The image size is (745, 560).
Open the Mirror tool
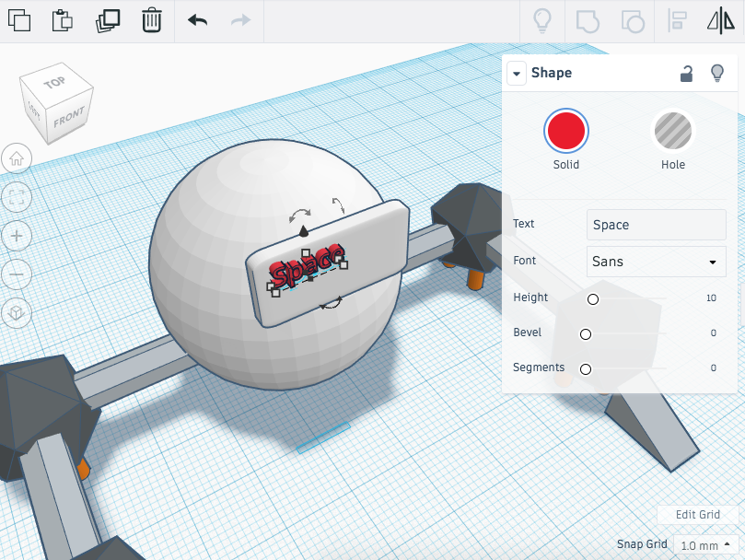(x=721, y=19)
